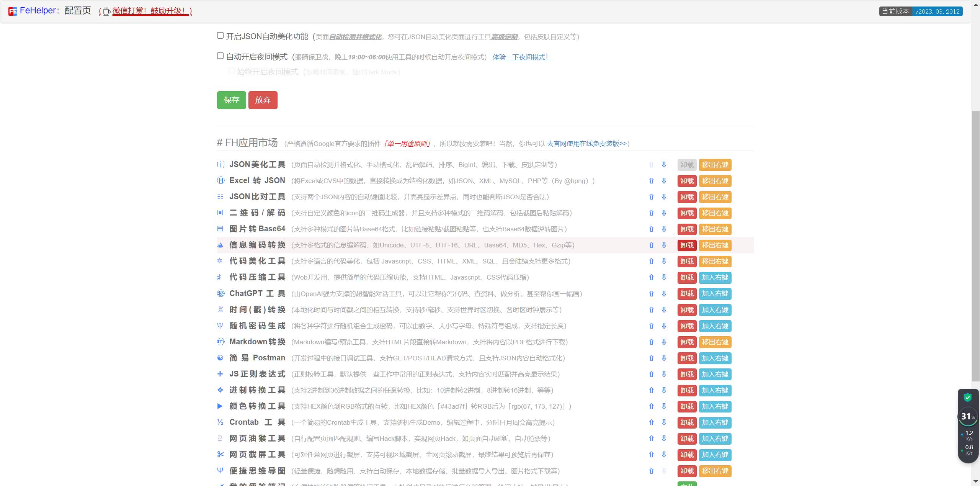Viewport: 980px width, 486px height.
Task: Move Excel转JSON up with arrow
Action: [651, 181]
